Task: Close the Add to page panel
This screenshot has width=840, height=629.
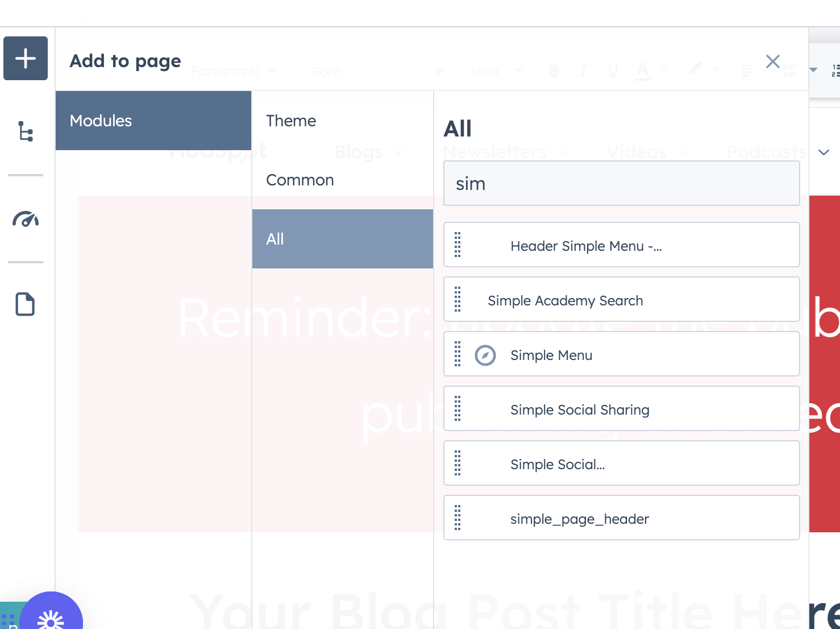Action: pos(772,61)
